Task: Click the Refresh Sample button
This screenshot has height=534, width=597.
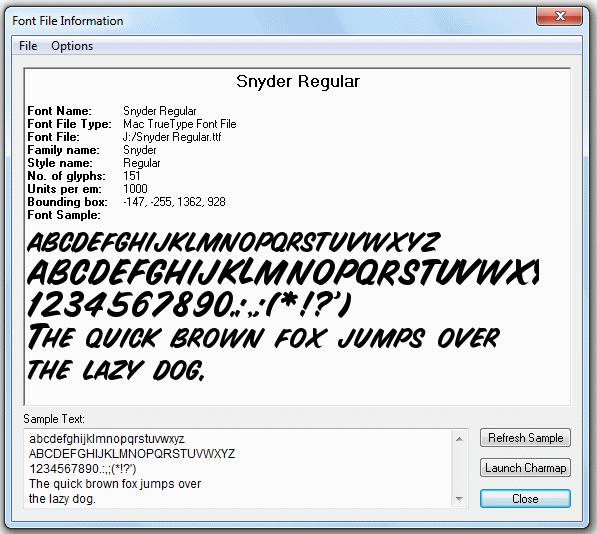Action: [525, 438]
